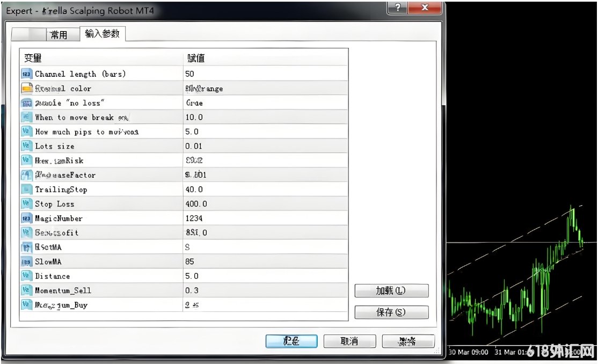Click the icon beside When to move break
This screenshot has width=598, height=364.
tap(26, 117)
